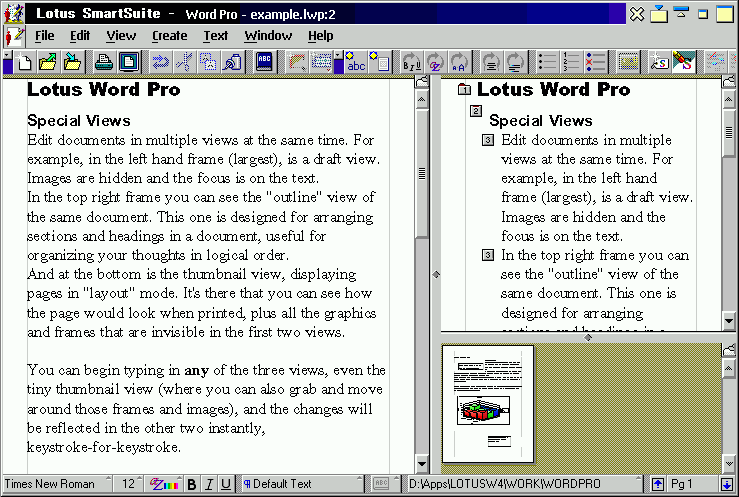Viewport: 739px width, 497px height.
Task: Click the Save document folder icon
Action: point(72,62)
